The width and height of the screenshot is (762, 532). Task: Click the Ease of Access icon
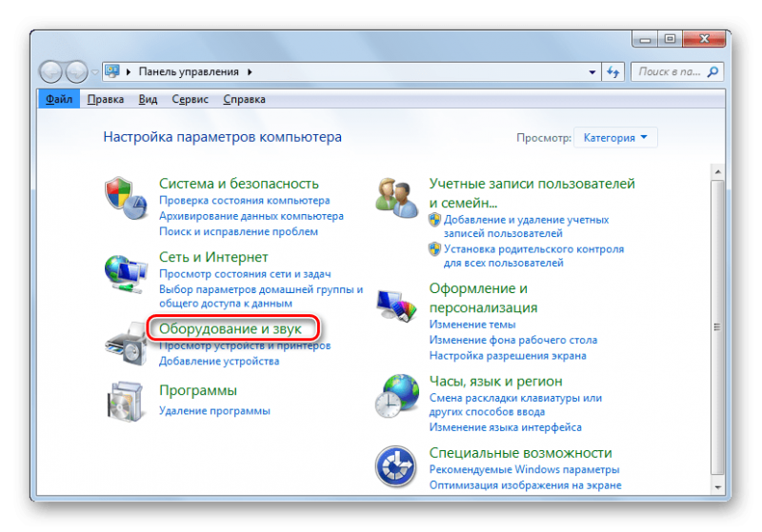pos(395,466)
